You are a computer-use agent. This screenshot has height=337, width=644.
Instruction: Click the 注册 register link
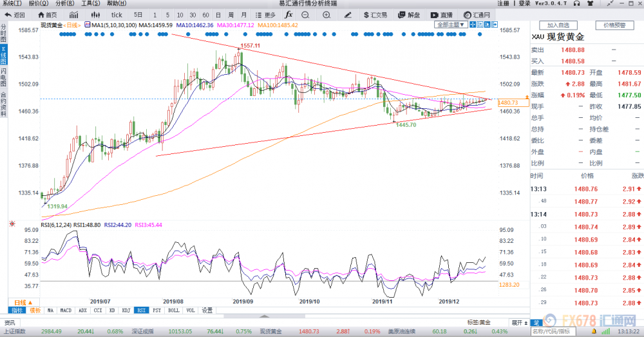coord(504,3)
